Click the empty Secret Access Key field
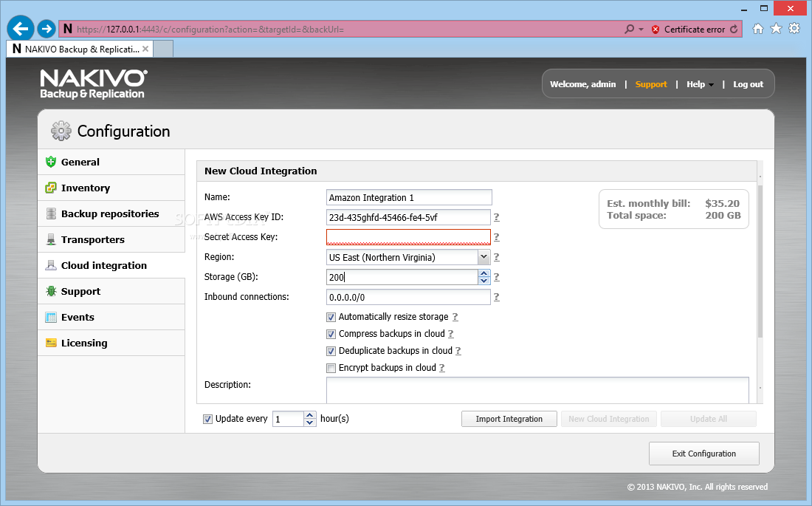812x506 pixels. (408, 237)
